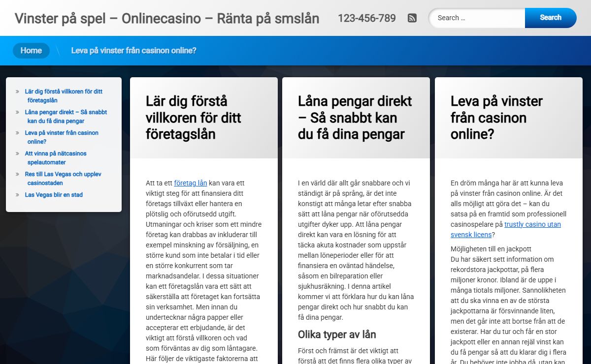591x364 pixels.
Task: Open sidebar link 'Las Vegas blir en stad'
Action: 54,195
